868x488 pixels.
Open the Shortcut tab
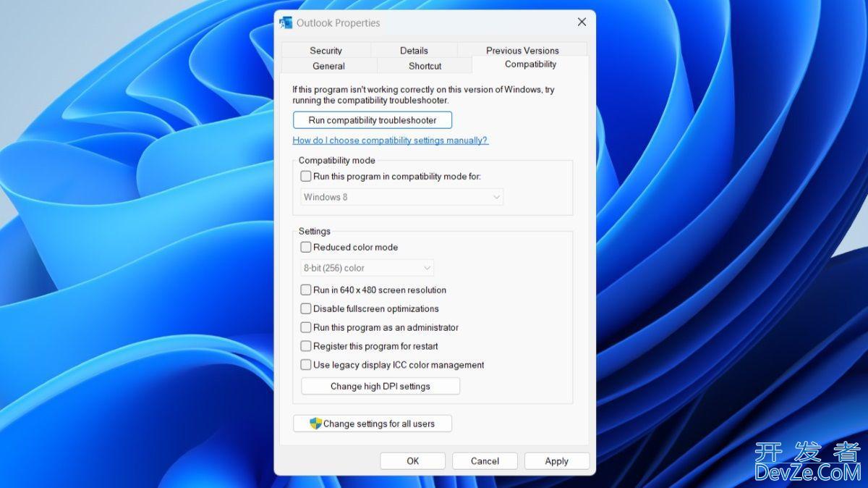tap(425, 66)
